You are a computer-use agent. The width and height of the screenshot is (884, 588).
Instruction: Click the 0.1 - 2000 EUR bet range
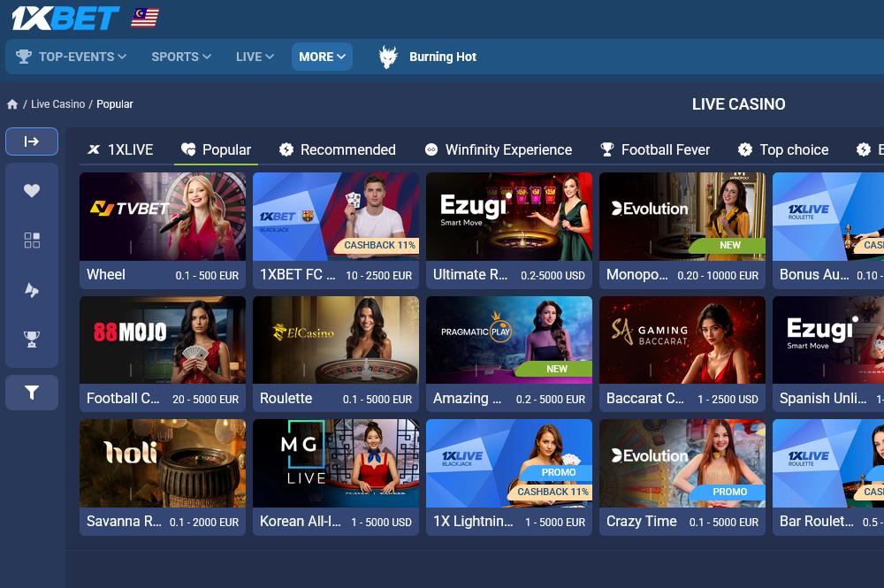204,523
